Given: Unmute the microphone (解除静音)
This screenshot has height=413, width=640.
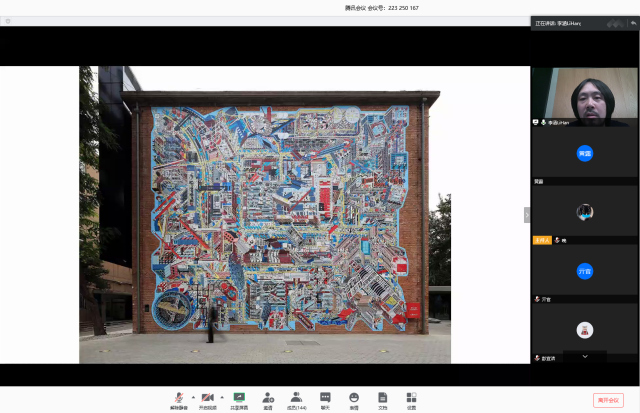Looking at the screenshot, I should (x=179, y=398).
